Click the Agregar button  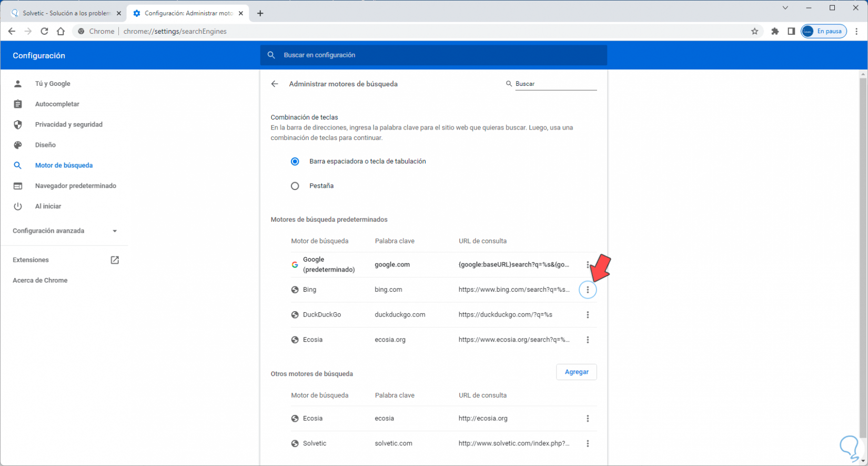577,372
